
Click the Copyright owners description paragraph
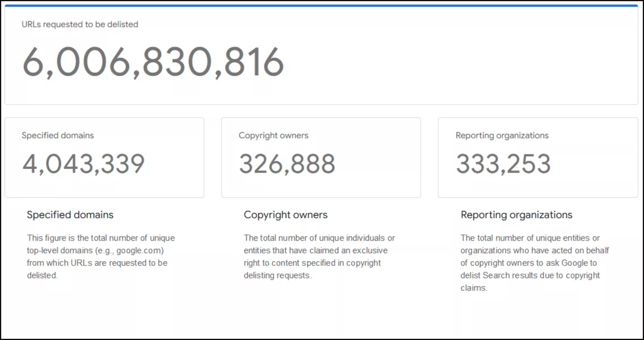[319, 257]
